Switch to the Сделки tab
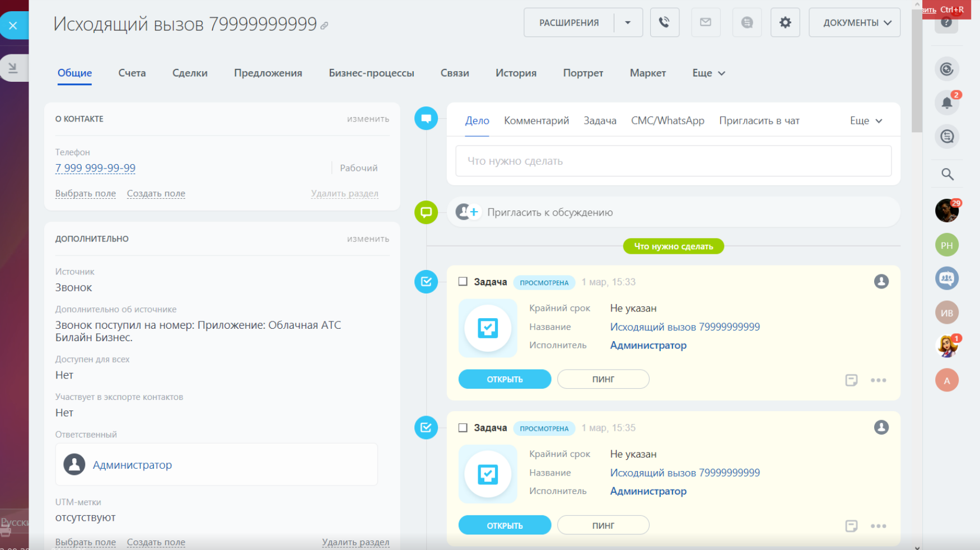This screenshot has width=980, height=550. click(190, 73)
